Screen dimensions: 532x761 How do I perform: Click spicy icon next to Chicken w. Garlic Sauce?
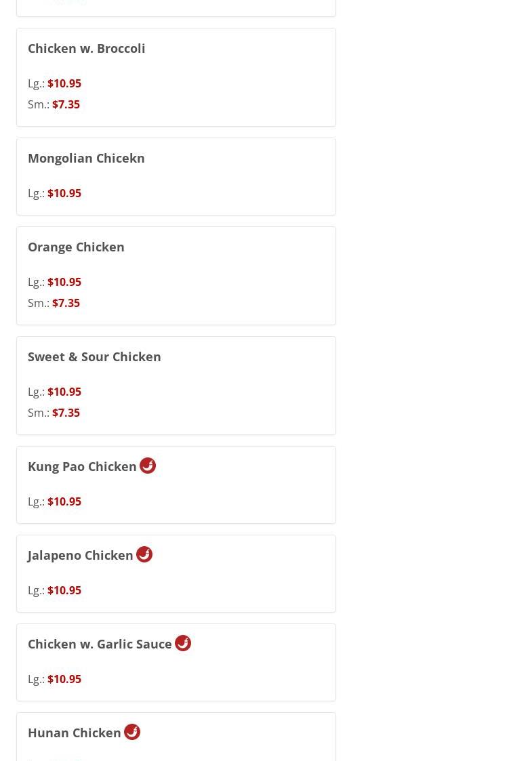point(183,643)
